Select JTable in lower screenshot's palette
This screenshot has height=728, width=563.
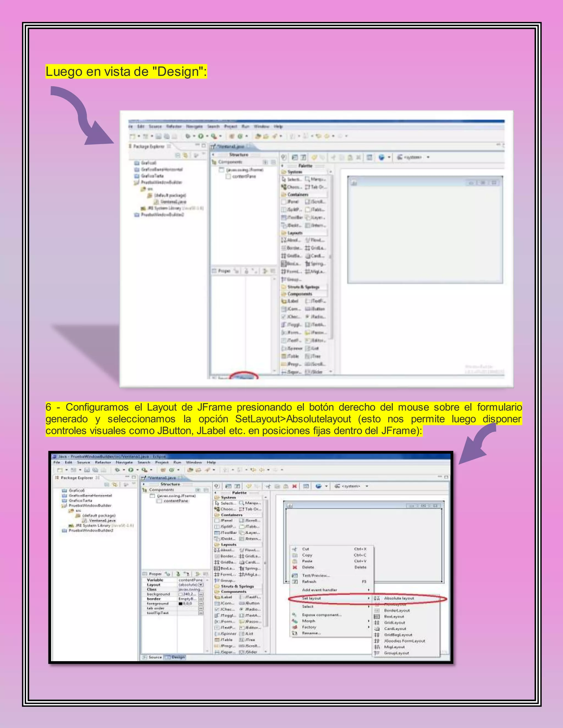[224, 640]
